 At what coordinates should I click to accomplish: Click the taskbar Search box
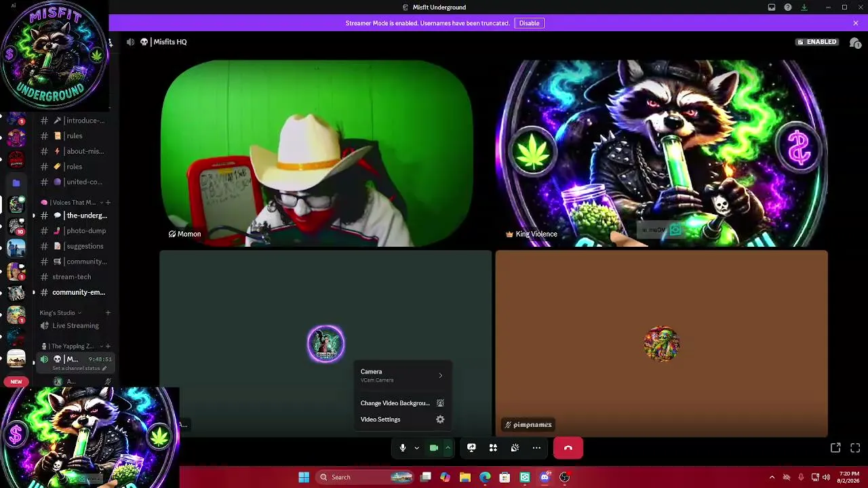365,477
